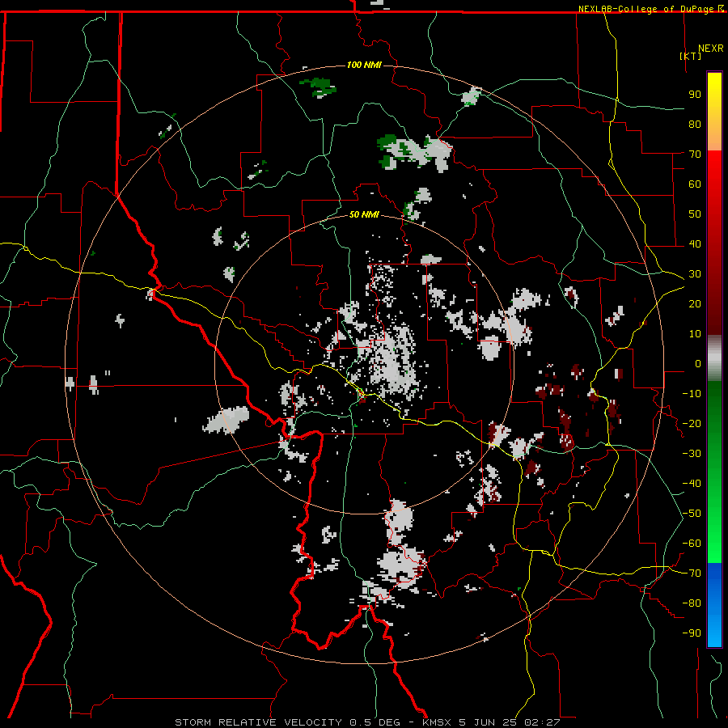This screenshot has width=728, height=728.
Task: Click the -60 scale label
Action: pyautogui.click(x=692, y=544)
